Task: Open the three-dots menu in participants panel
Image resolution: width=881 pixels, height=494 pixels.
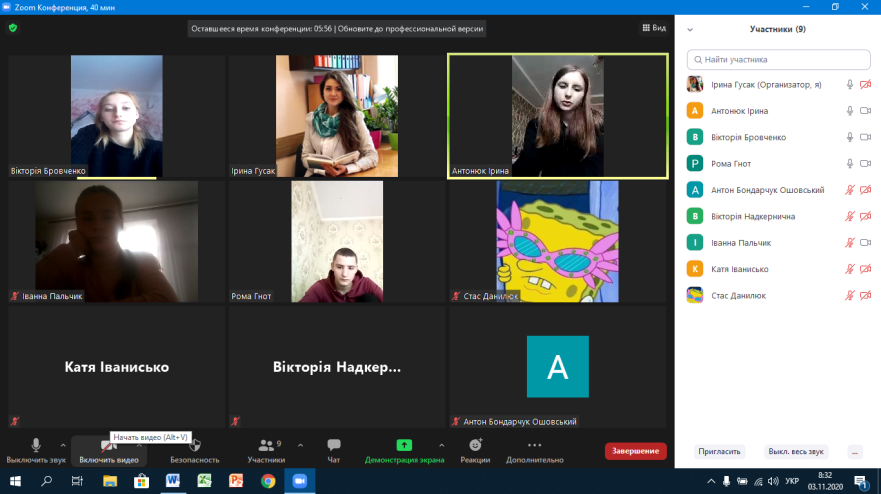Action: pyautogui.click(x=855, y=451)
